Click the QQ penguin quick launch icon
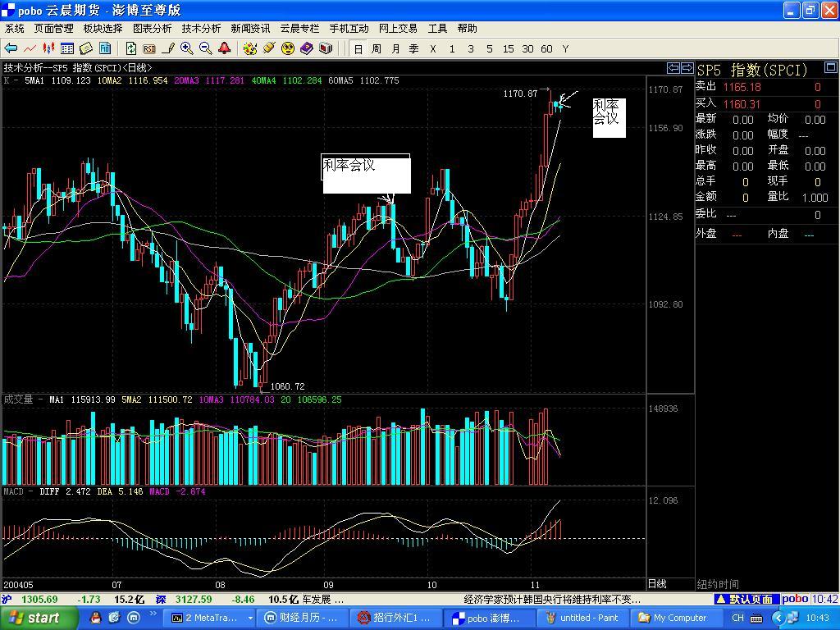Viewport: 840px width, 630px height. 96,618
